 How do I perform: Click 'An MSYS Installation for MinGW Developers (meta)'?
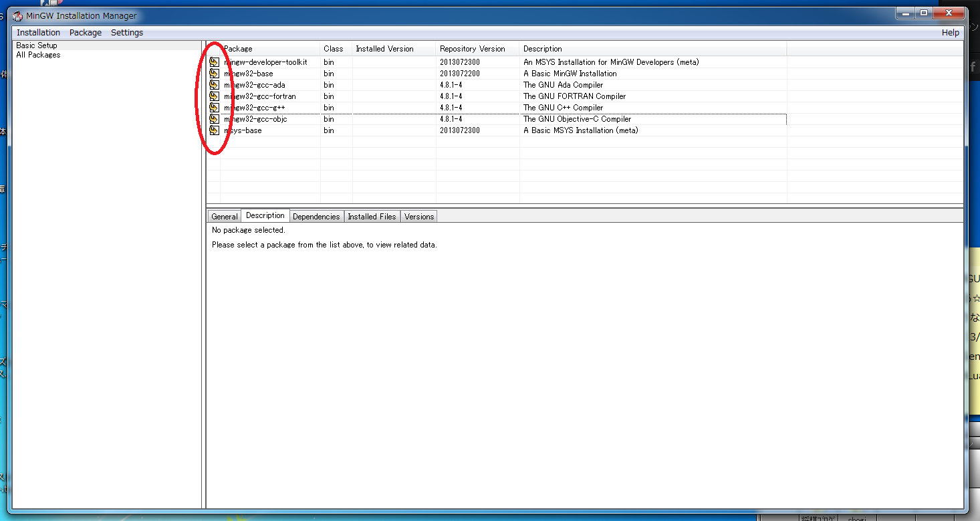pyautogui.click(x=611, y=62)
